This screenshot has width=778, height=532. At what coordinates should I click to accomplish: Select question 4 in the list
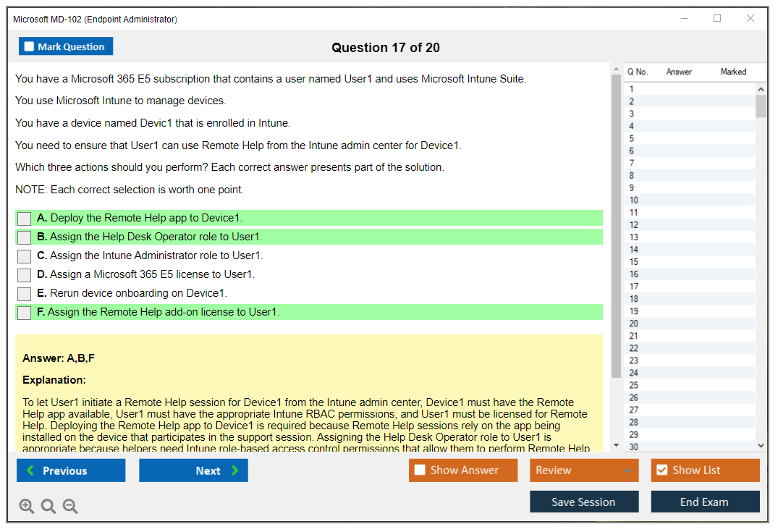[690, 127]
